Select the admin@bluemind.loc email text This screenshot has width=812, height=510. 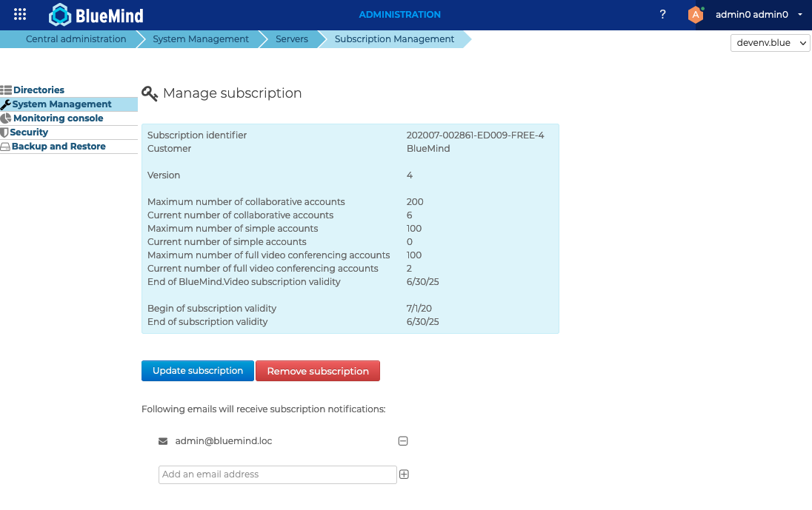[x=224, y=440]
